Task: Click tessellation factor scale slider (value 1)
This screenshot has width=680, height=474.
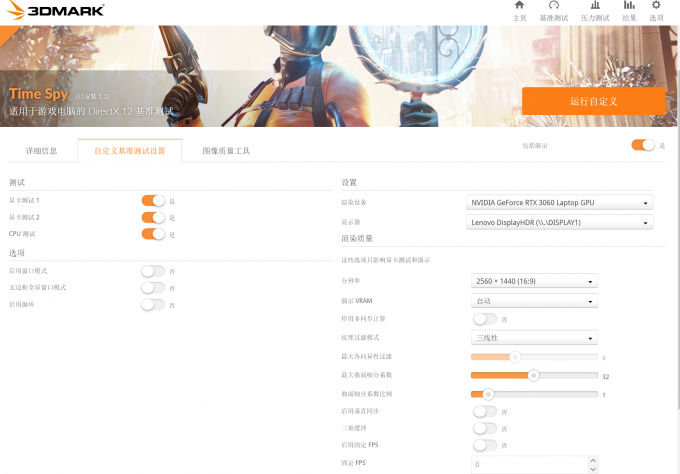Action: [x=534, y=394]
